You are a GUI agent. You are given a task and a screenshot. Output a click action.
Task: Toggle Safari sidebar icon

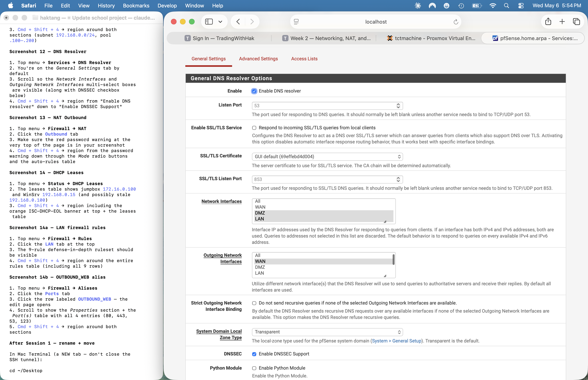coord(209,22)
